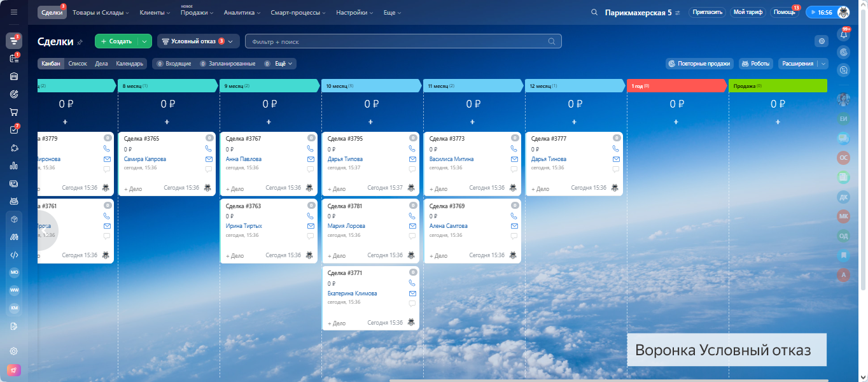Click + Дело on deal #3769
Viewport: 868px width, 382px height.
[x=438, y=256]
